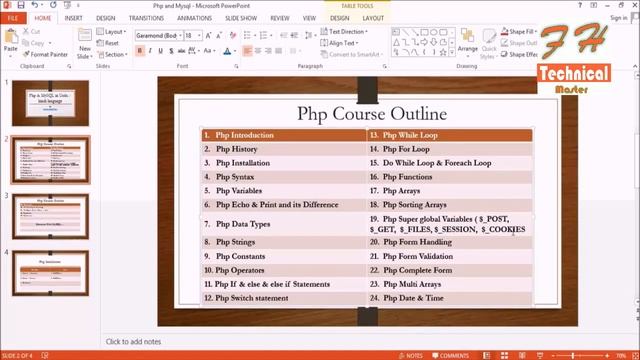Select the "Php Form Validation" table cell

pyautogui.click(x=450, y=256)
